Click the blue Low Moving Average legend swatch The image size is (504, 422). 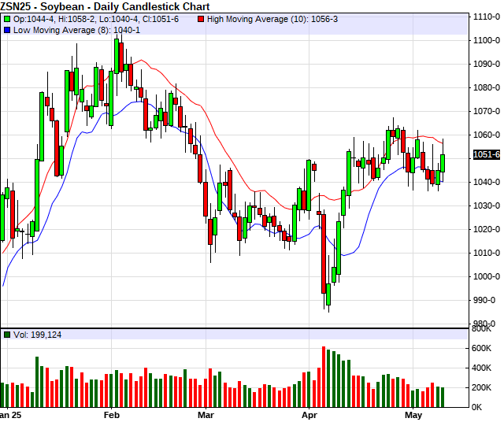point(7,29)
